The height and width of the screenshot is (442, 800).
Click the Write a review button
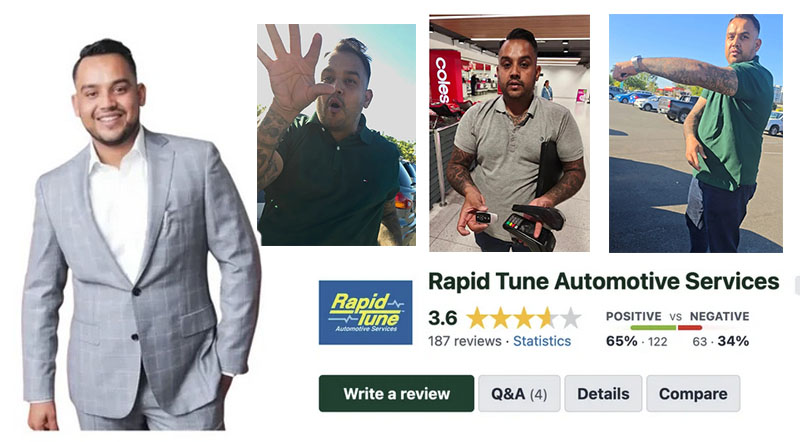(x=396, y=394)
